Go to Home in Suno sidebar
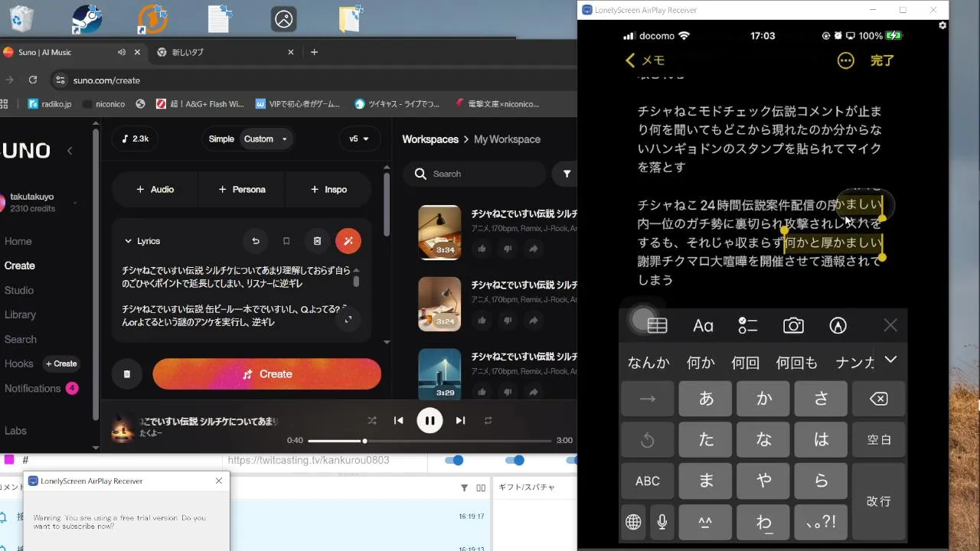The height and width of the screenshot is (551, 980). click(18, 241)
